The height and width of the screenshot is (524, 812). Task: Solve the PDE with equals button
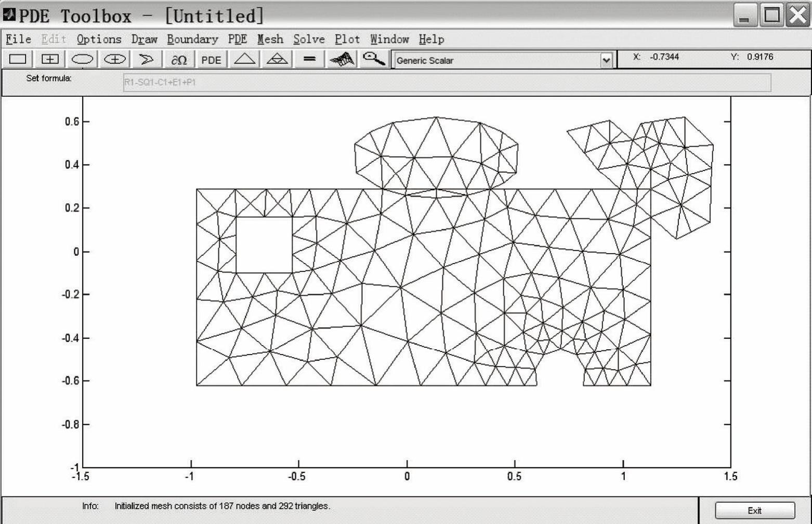pyautogui.click(x=309, y=59)
